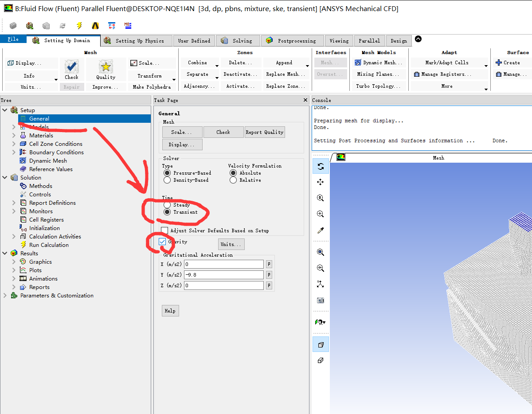Click the previous view zoom icon
The width and height of the screenshot is (532, 414).
(321, 268)
